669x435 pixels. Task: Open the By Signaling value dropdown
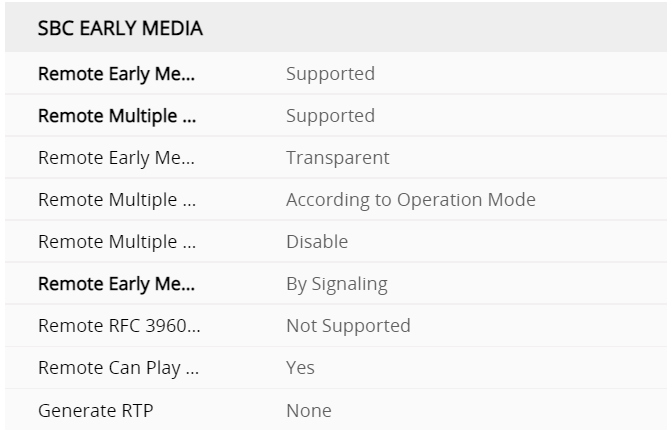point(336,284)
